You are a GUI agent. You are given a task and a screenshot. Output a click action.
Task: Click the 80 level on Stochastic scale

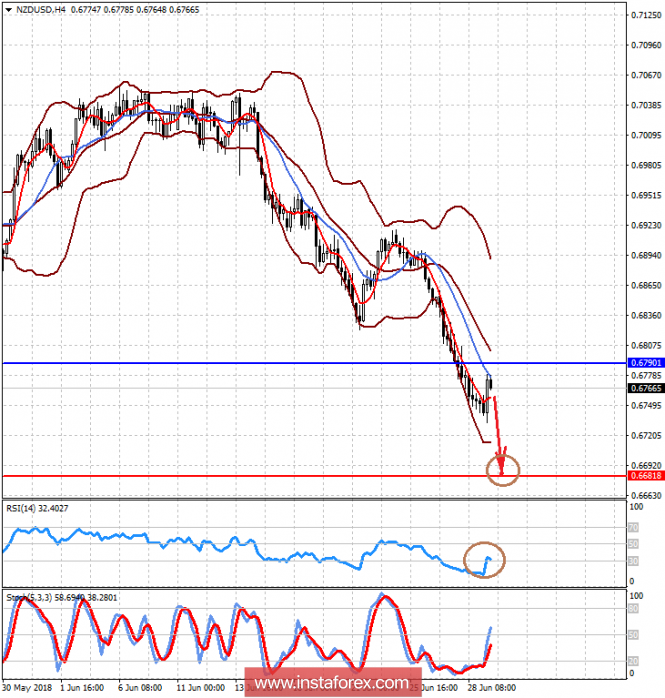[634, 607]
